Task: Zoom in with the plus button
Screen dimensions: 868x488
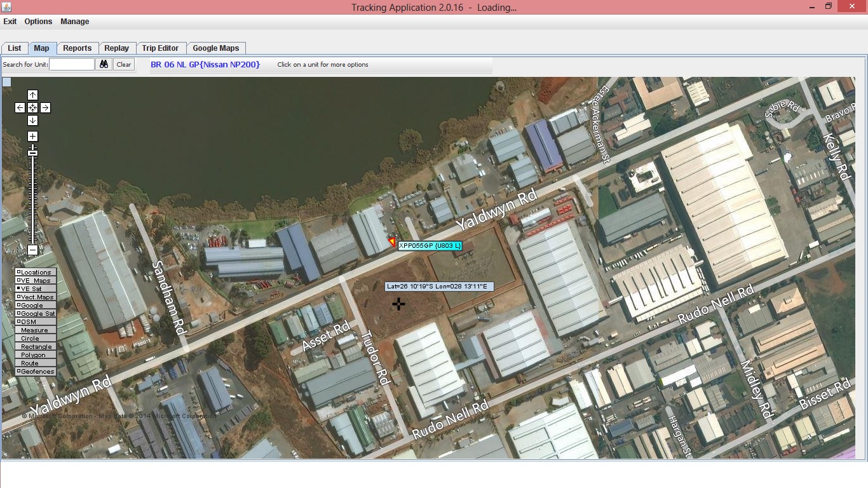Action: point(32,137)
